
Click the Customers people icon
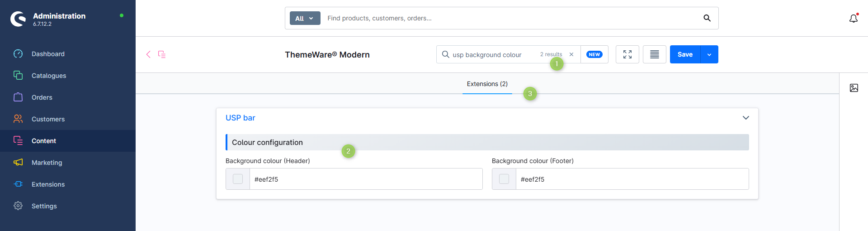pos(18,119)
